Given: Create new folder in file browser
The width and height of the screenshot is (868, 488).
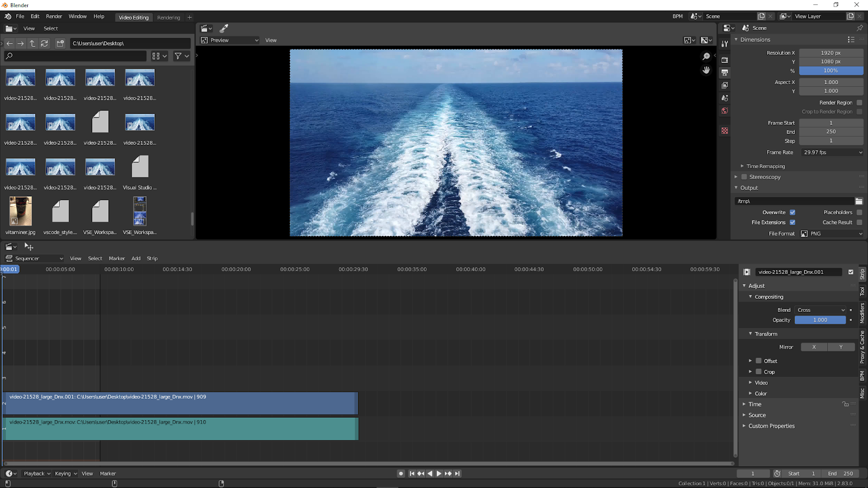Looking at the screenshot, I should (x=60, y=43).
